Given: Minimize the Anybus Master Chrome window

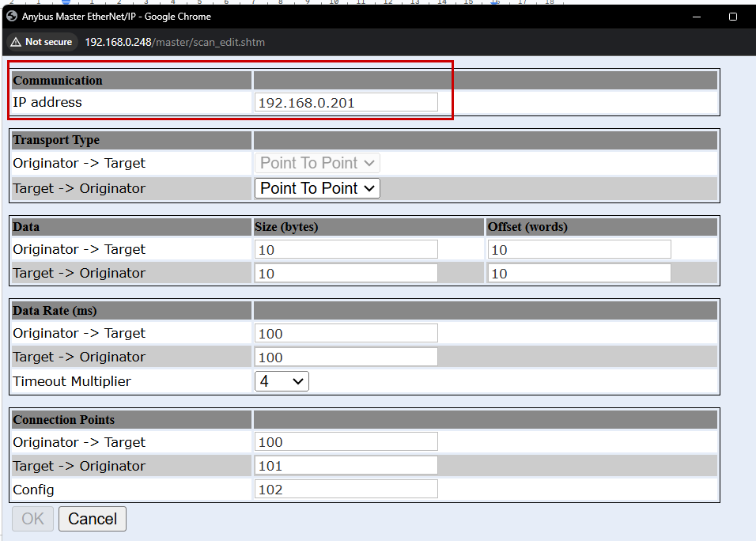Looking at the screenshot, I should point(696,17).
